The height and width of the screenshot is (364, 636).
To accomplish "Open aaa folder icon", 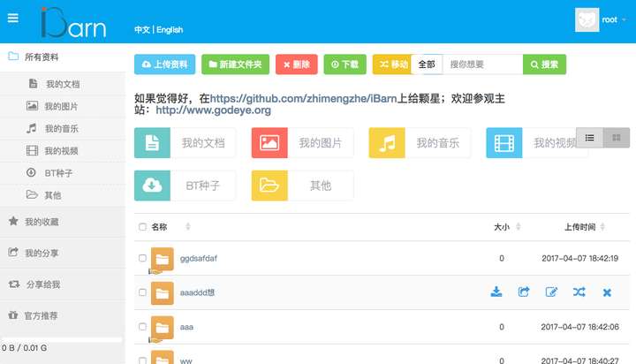I will (163, 328).
